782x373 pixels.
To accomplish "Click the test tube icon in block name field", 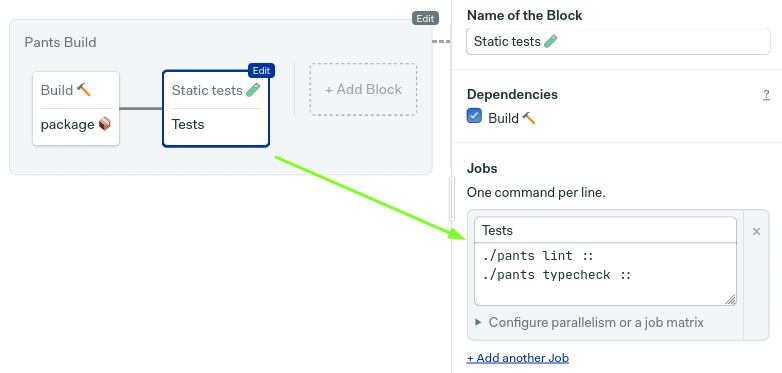I will point(551,41).
